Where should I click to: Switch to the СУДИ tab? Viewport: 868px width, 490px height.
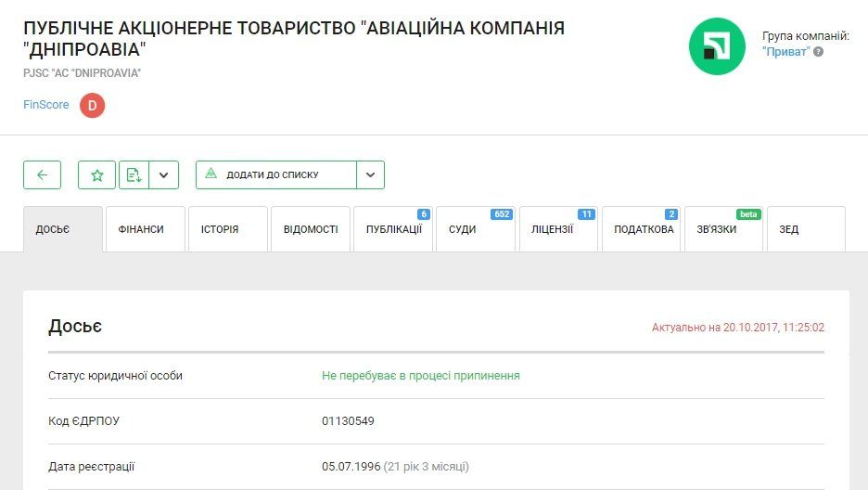click(475, 229)
